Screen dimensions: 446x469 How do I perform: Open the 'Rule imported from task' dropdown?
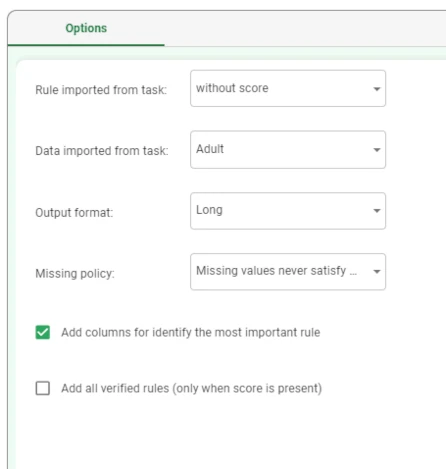click(288, 88)
